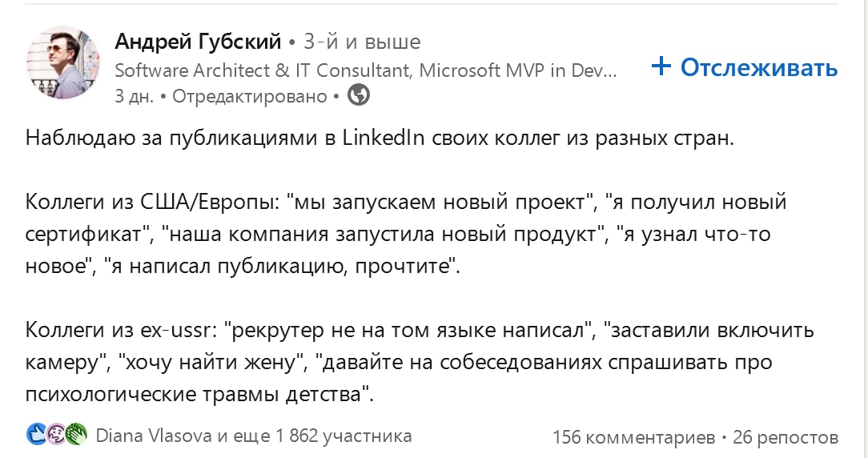Click the paragraph starting "Наблюдаю за публикациями"
The width and height of the screenshot is (868, 458).
coord(379,138)
